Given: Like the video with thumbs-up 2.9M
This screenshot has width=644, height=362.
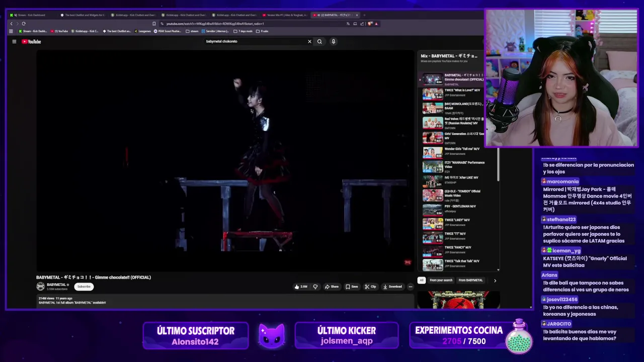Looking at the screenshot, I should click(301, 287).
